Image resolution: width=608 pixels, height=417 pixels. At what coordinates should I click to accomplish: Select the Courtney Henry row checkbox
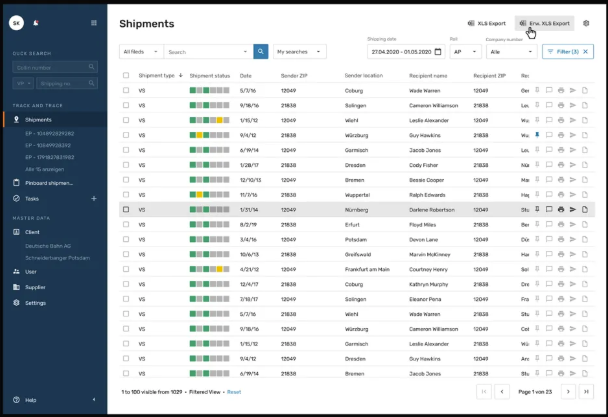pyautogui.click(x=126, y=269)
